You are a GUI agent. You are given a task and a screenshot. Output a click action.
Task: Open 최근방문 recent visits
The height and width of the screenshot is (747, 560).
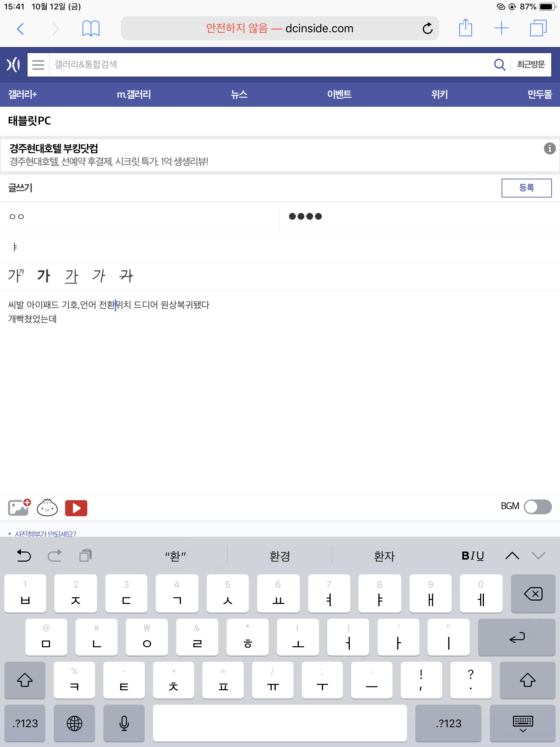(x=531, y=64)
